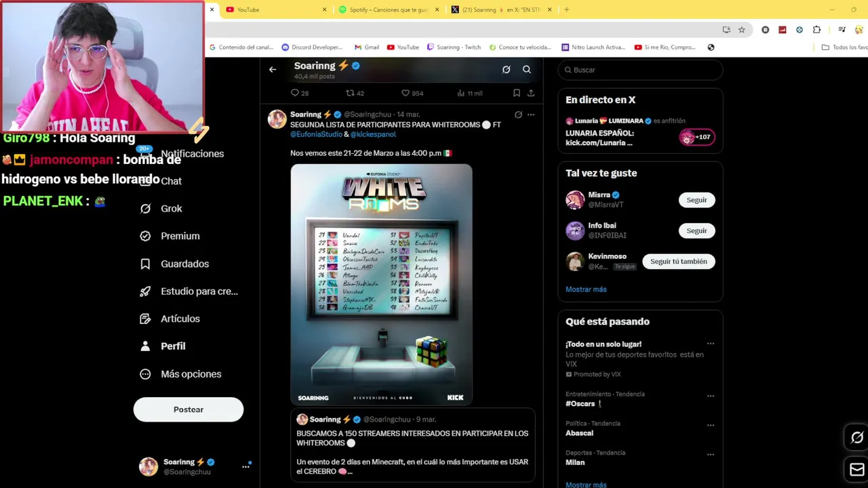868x488 pixels.
Task: Click the Postear button
Action: [189, 409]
